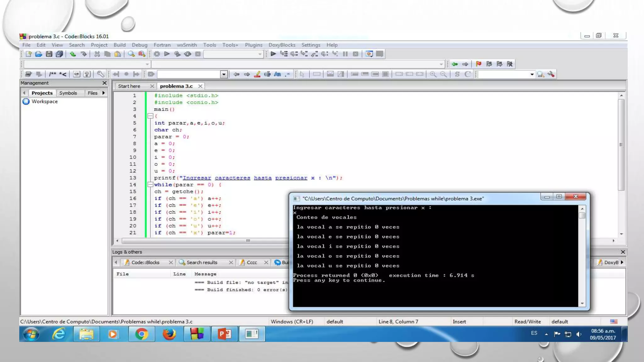The image size is (644, 362).
Task: Click the green Jump back arrow
Action: pos(455,64)
